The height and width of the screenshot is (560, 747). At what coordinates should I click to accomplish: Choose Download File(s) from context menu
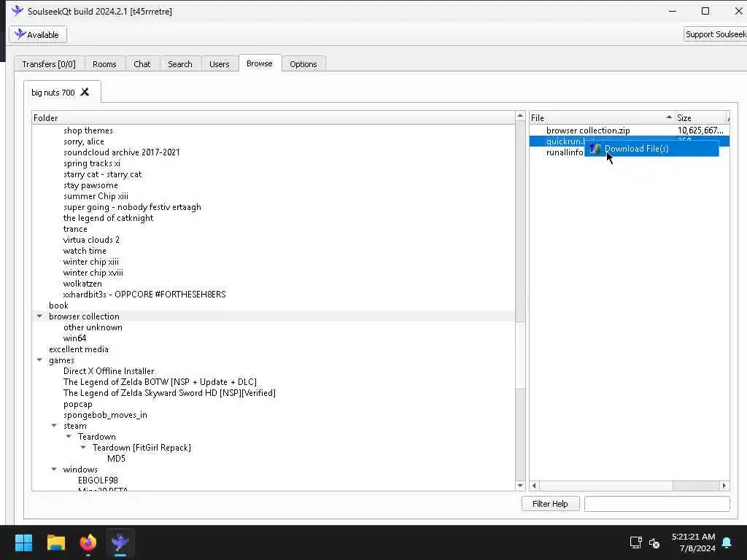651,149
